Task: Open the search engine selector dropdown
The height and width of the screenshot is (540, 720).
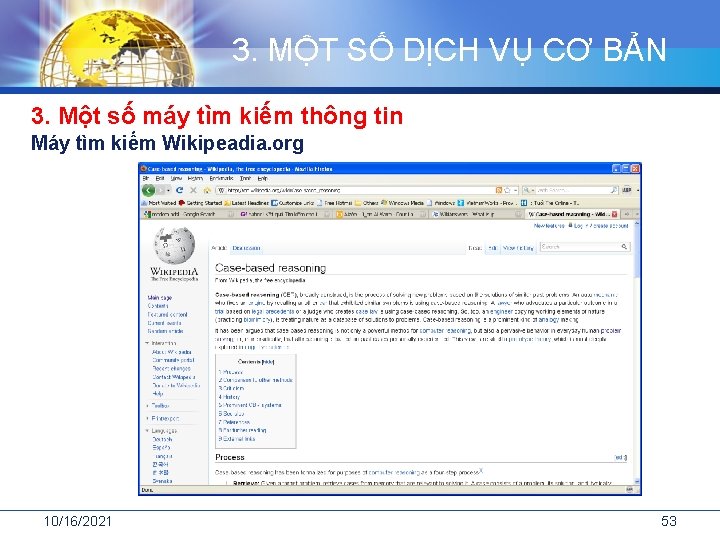Action: [529, 190]
